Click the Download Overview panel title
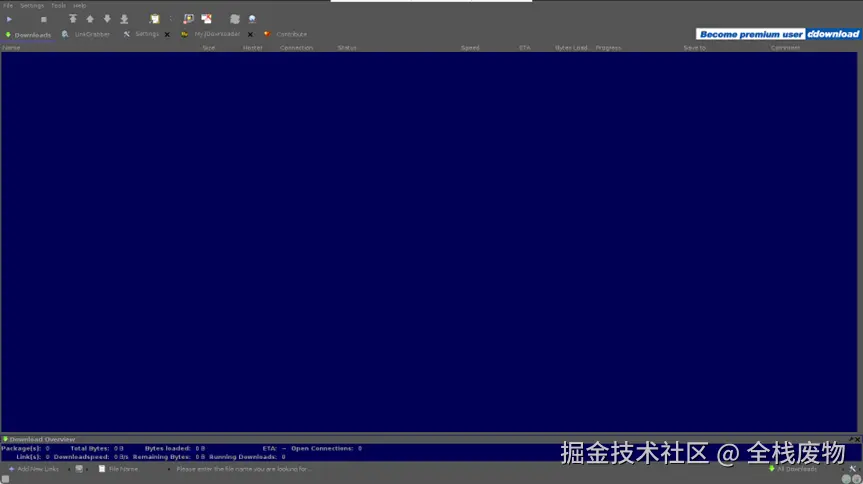 [x=42, y=439]
